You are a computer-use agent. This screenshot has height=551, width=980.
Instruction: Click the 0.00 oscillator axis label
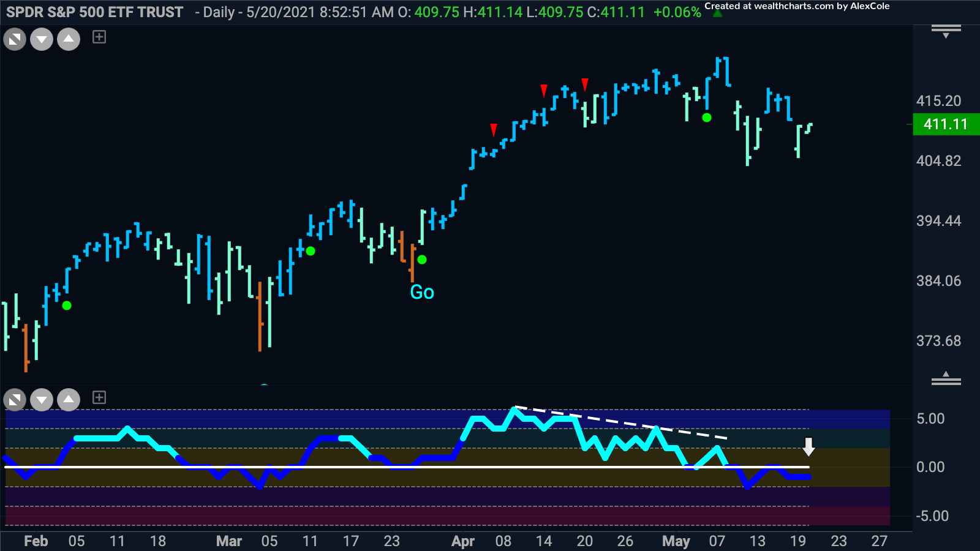click(930, 467)
